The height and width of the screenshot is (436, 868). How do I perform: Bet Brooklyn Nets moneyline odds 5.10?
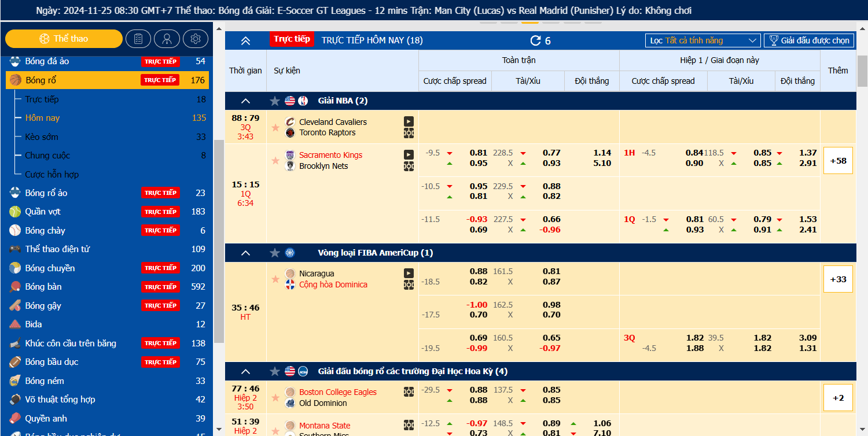click(602, 163)
